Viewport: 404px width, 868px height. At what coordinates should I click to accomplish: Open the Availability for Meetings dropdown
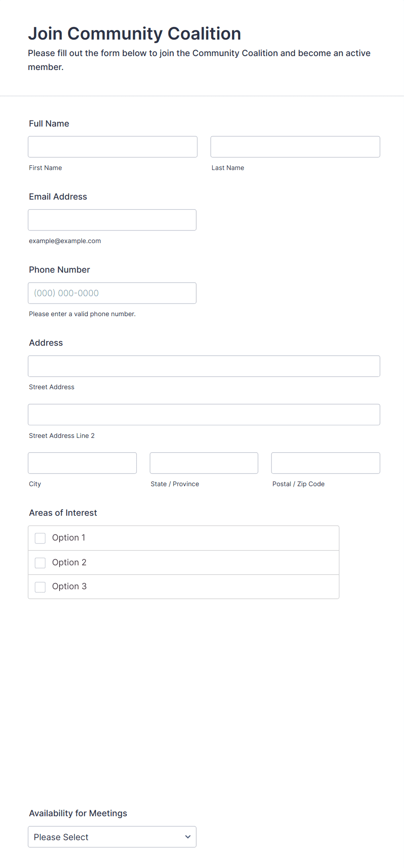click(x=112, y=837)
